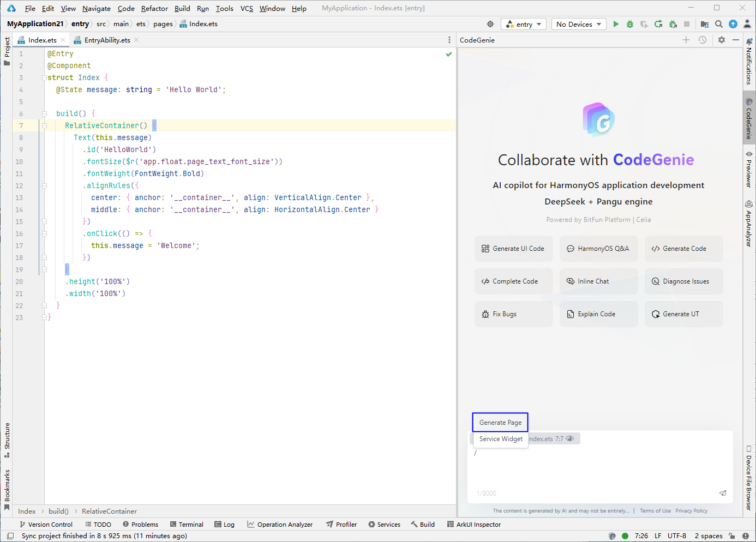
Task: Open Project Structure icon in toolbar
Action: [x=705, y=24]
